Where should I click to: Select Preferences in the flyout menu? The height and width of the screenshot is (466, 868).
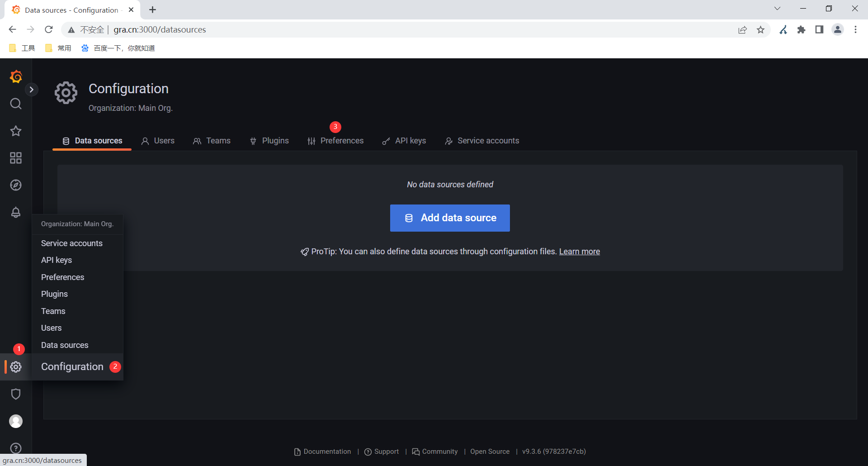tap(77, 277)
